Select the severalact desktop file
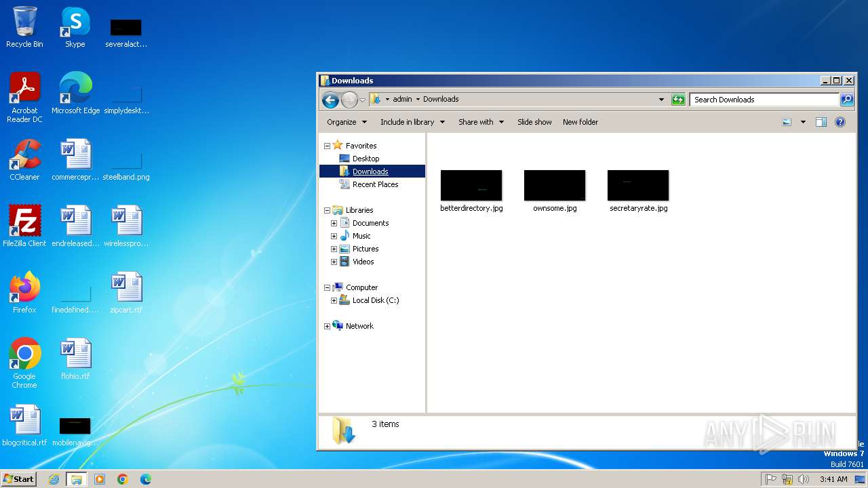The width and height of the screenshot is (868, 488). tap(126, 33)
